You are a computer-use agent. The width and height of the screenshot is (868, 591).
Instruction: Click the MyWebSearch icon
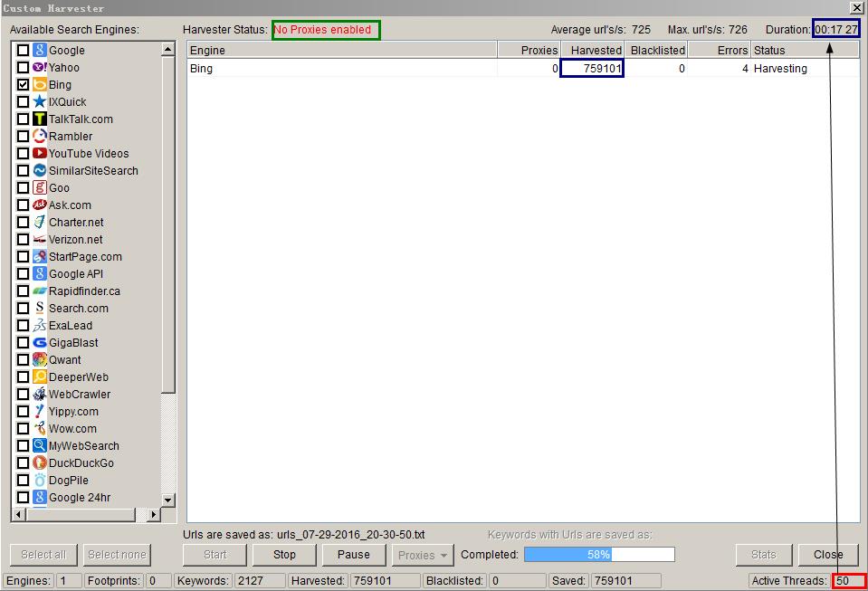click(x=39, y=445)
